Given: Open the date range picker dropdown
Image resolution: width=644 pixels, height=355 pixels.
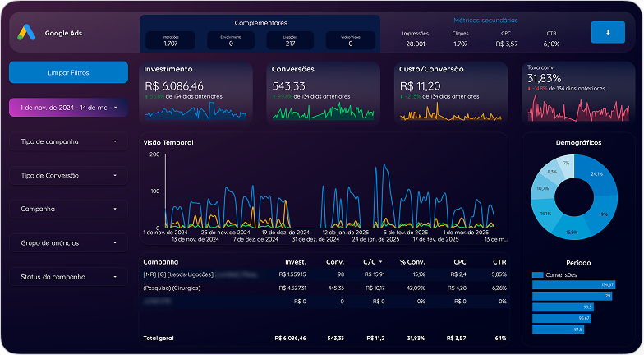Looking at the screenshot, I should point(68,107).
